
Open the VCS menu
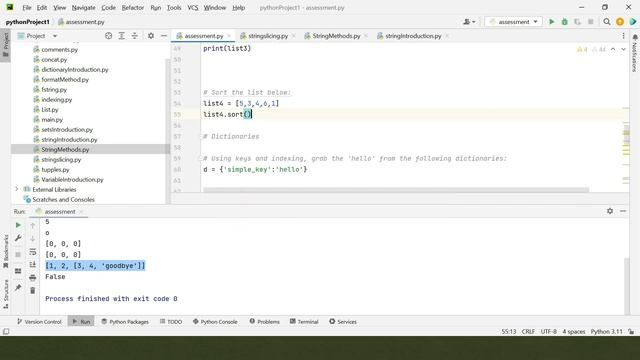[193, 7]
